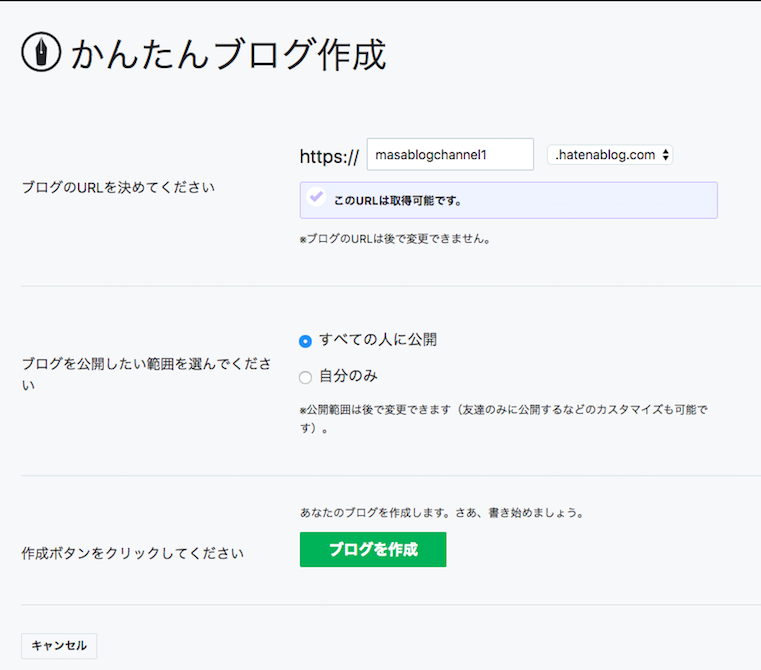
Task: Click the https:// prefix text
Action: point(329,156)
